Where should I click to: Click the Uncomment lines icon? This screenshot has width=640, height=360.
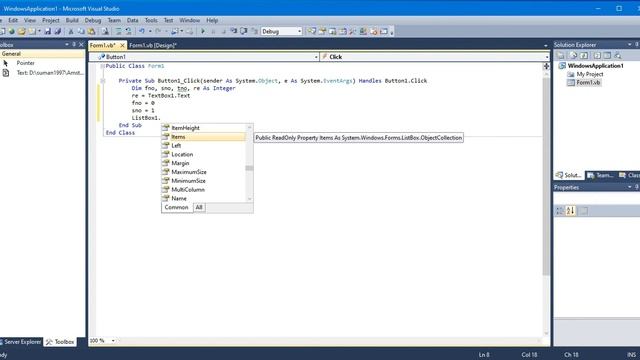(129, 31)
